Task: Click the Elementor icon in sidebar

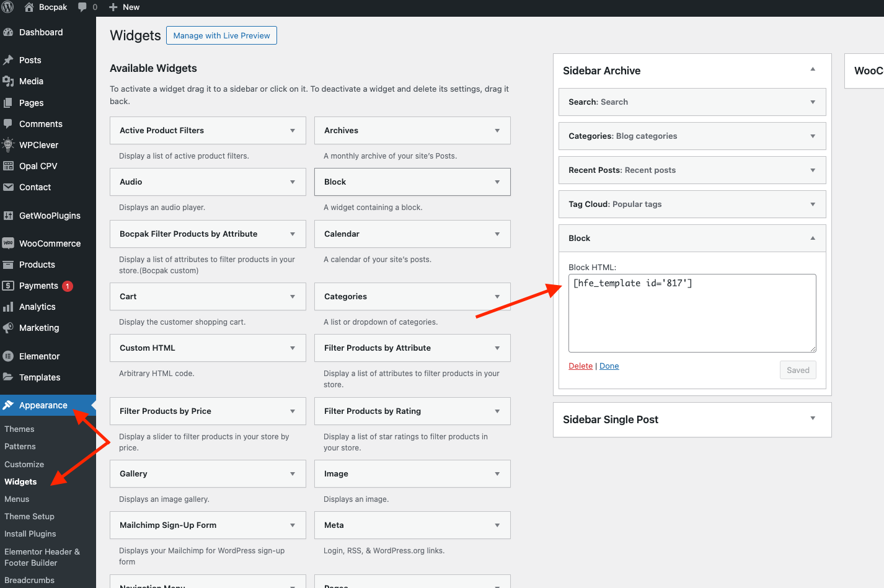Action: click(x=8, y=356)
